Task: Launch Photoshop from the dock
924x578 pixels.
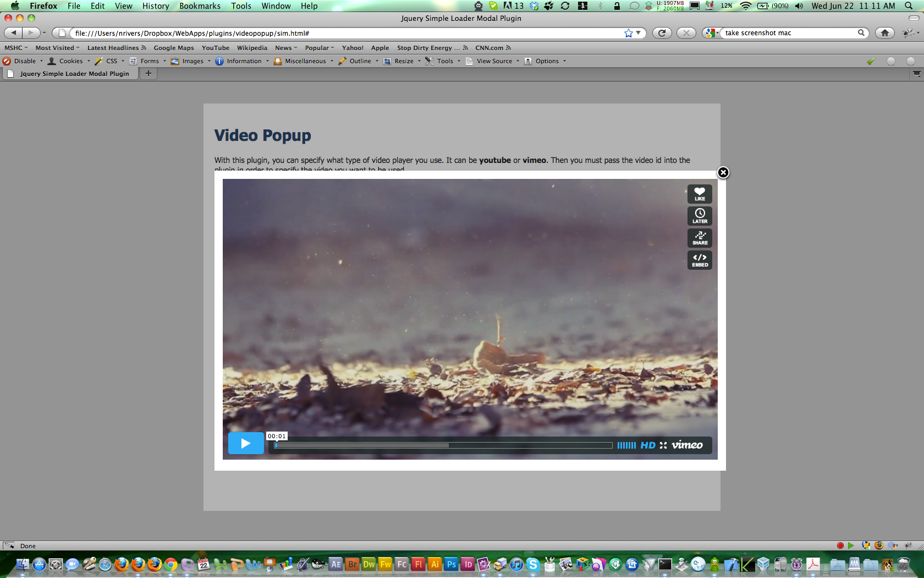Action: pos(450,565)
